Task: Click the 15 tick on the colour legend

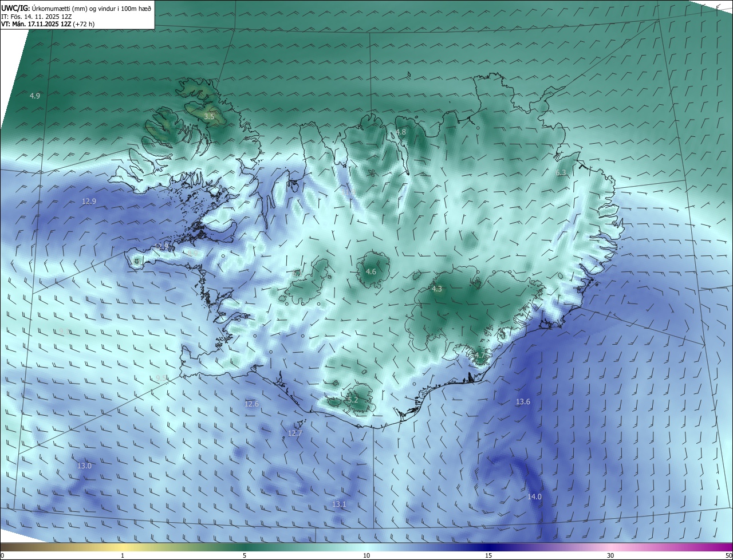Action: coord(488,555)
